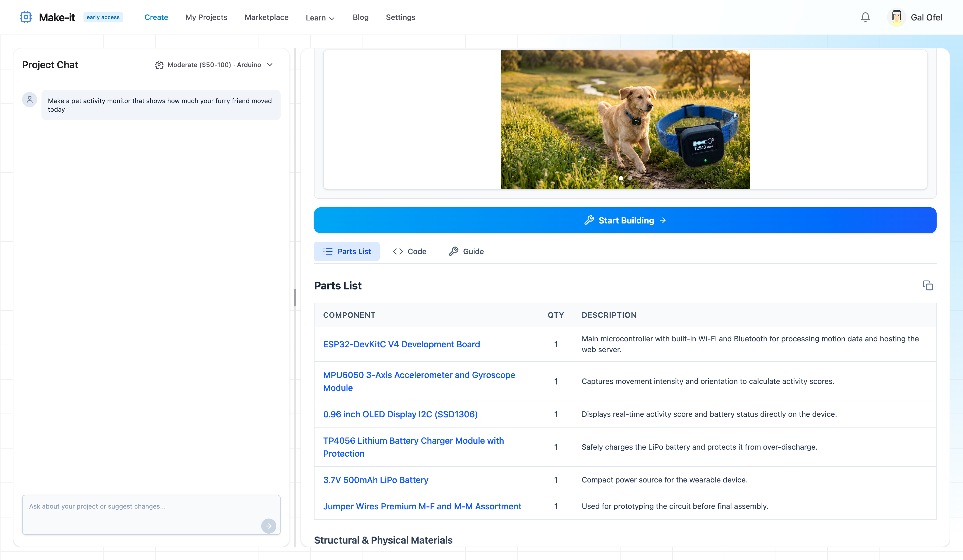Focus the project chat input field
The height and width of the screenshot is (560, 963).
click(x=141, y=512)
